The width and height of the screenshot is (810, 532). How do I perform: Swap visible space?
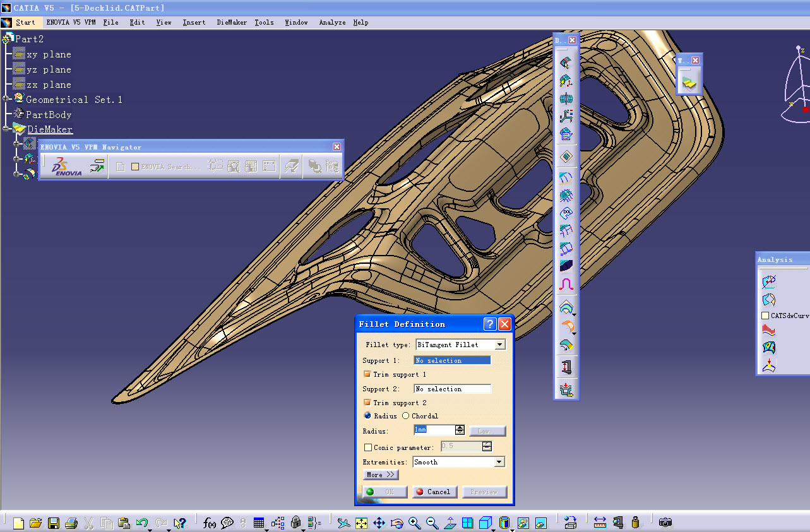click(541, 523)
